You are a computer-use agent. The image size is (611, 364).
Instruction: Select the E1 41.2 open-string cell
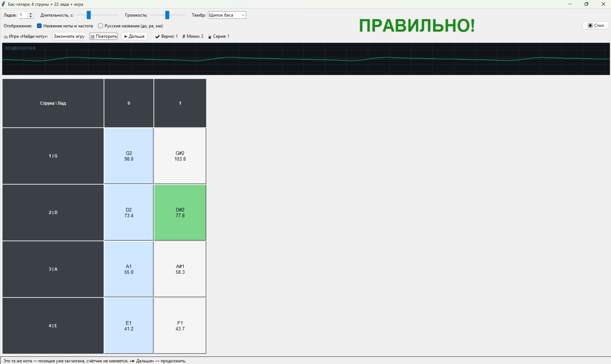(x=129, y=326)
